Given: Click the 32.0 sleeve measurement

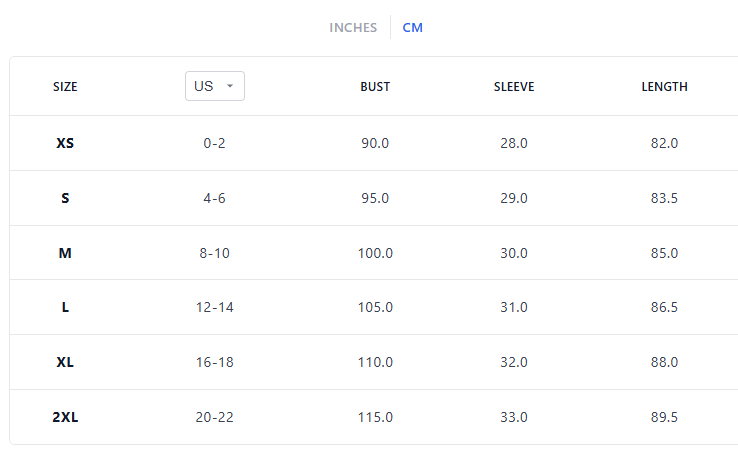Looking at the screenshot, I should pyautogui.click(x=514, y=362).
